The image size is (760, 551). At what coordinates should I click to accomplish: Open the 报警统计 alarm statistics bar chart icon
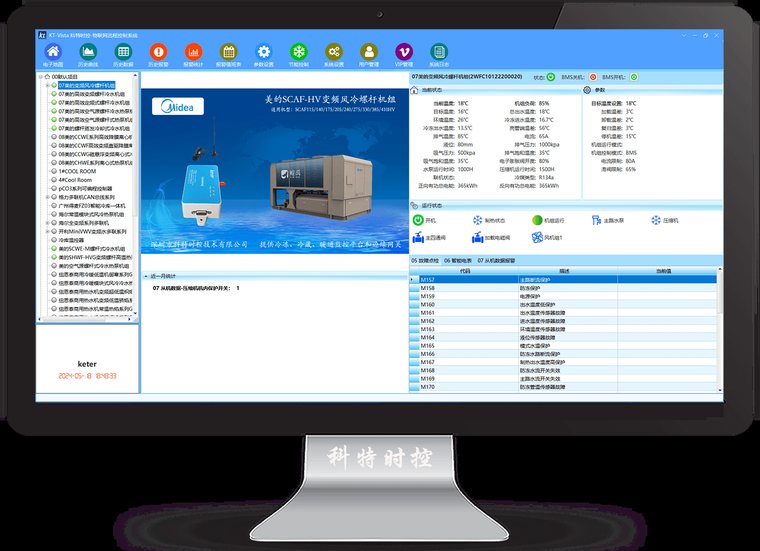193,51
